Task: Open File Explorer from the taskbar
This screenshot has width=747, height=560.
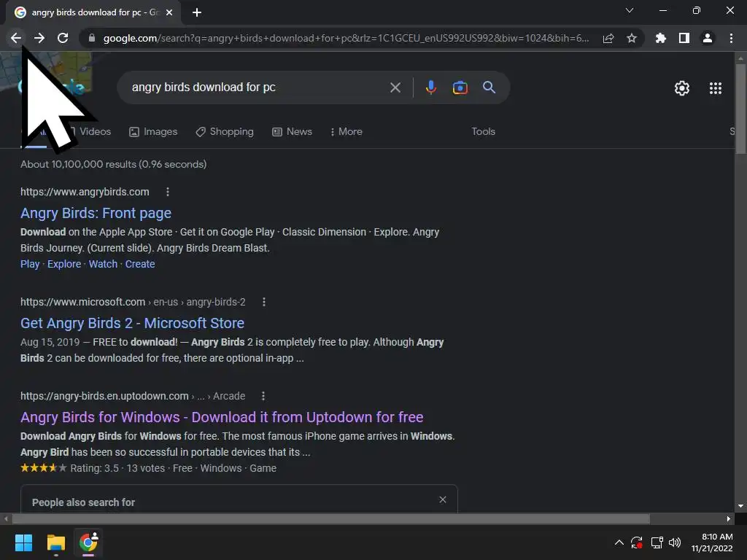Action: click(x=55, y=542)
